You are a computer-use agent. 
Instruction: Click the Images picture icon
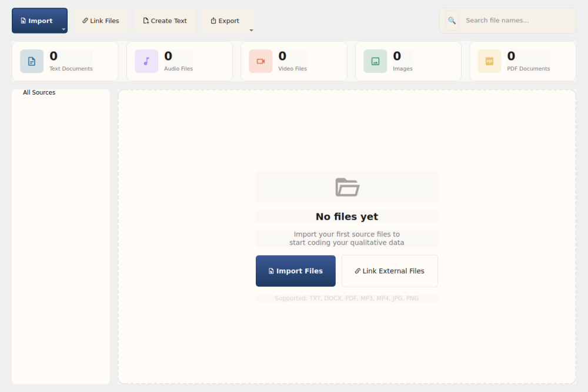375,61
